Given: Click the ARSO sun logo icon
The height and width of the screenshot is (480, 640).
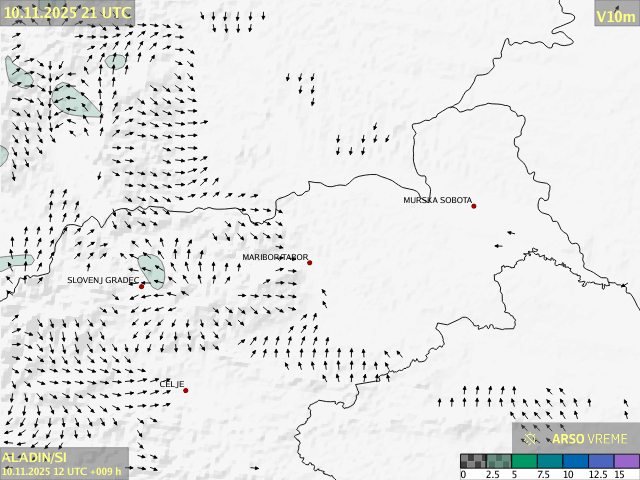Looking at the screenshot, I should 531,438.
